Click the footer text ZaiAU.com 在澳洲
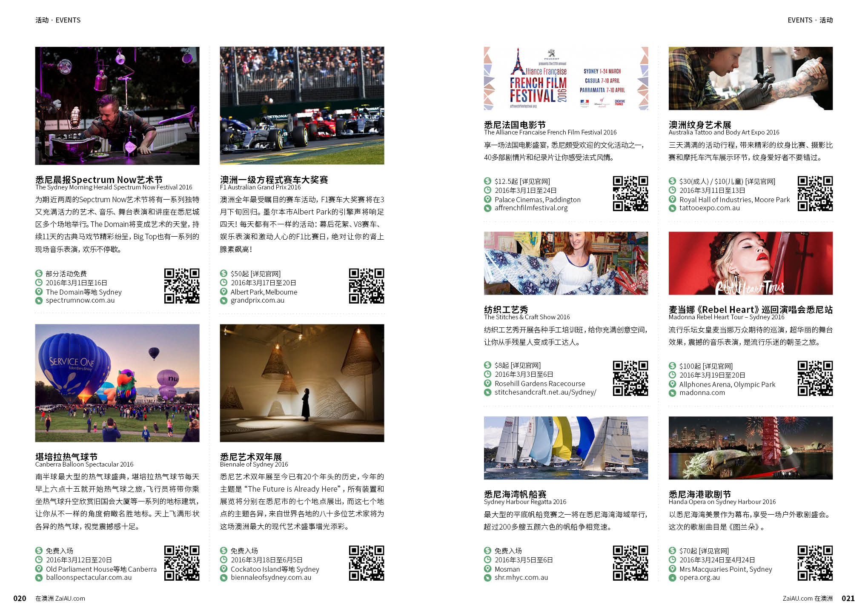This screenshot has height=616, width=868. pos(808,598)
